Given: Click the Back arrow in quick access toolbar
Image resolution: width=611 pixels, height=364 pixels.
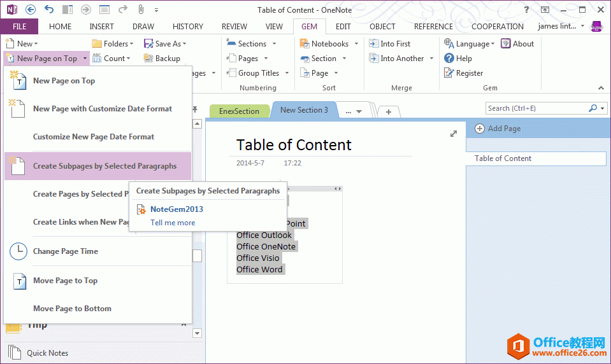Looking at the screenshot, I should [x=31, y=10].
